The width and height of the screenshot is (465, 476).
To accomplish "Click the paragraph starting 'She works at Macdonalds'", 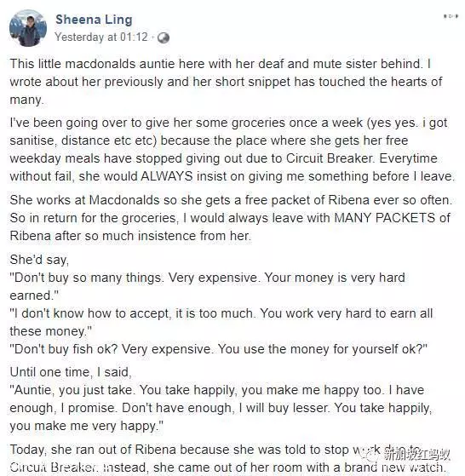I will 231,218.
